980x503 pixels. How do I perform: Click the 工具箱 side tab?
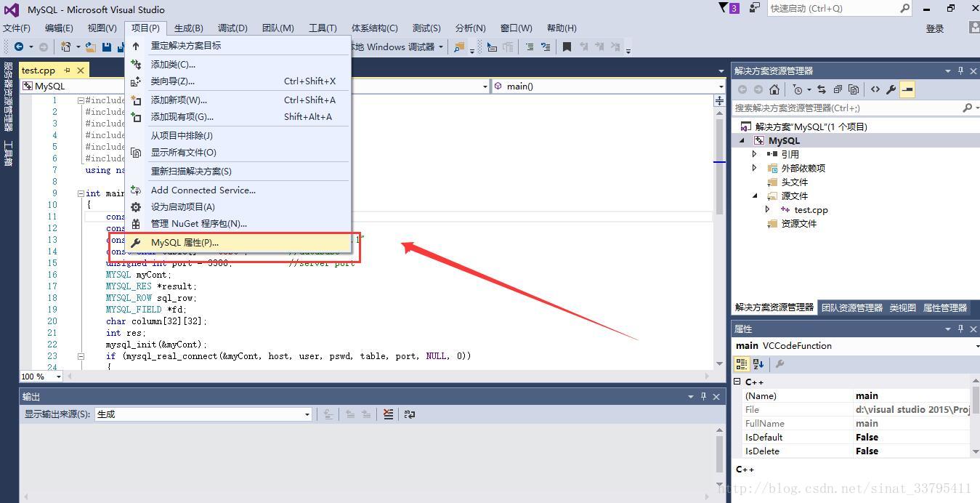(x=9, y=153)
